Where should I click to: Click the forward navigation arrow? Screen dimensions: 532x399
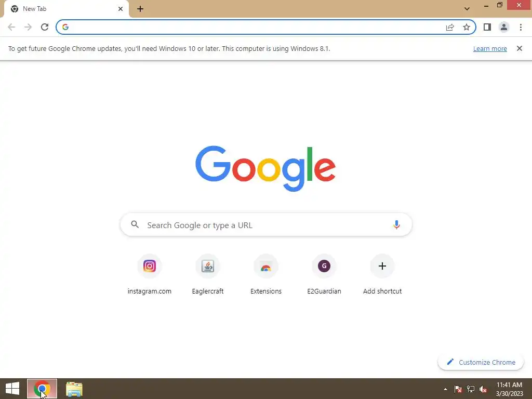pos(28,27)
